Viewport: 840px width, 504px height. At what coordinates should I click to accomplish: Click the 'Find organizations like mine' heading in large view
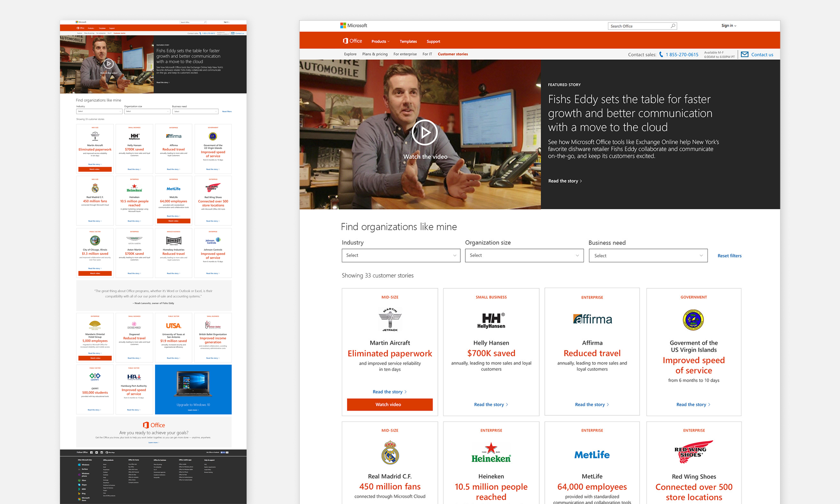tap(399, 227)
